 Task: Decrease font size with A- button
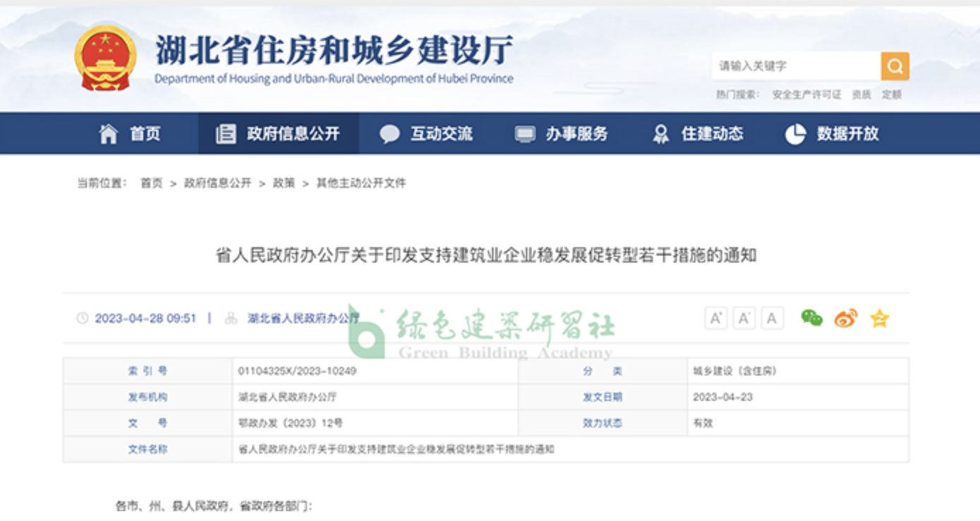744,318
